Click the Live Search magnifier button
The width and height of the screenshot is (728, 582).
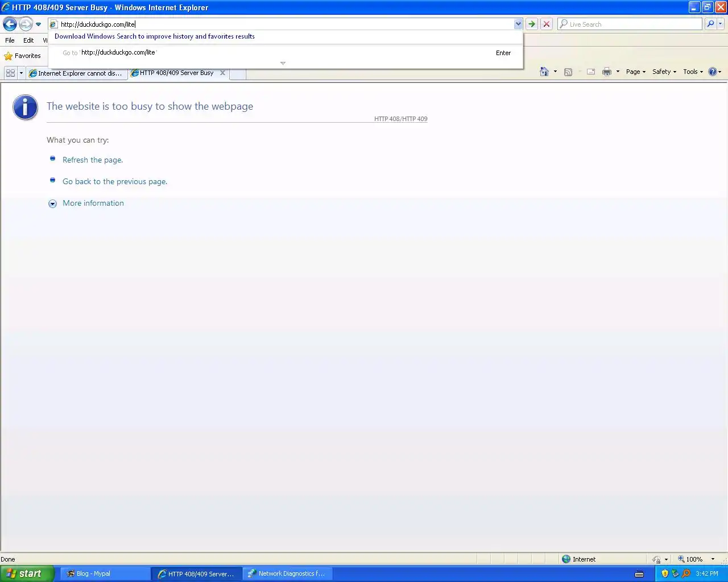click(x=710, y=24)
